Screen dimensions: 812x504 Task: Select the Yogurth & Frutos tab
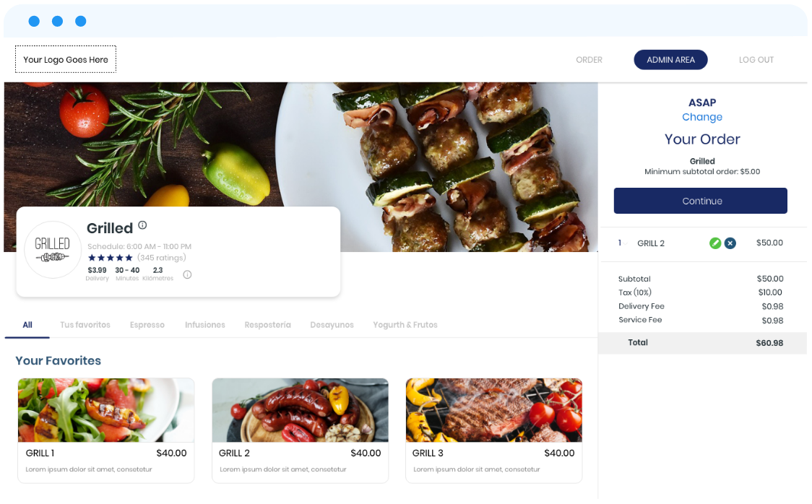405,325
